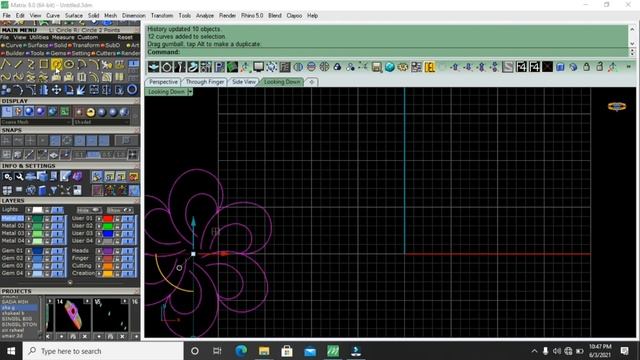This screenshot has width=640, height=360.
Task: Expand the Finger layer arrow
Action: click(x=98, y=258)
